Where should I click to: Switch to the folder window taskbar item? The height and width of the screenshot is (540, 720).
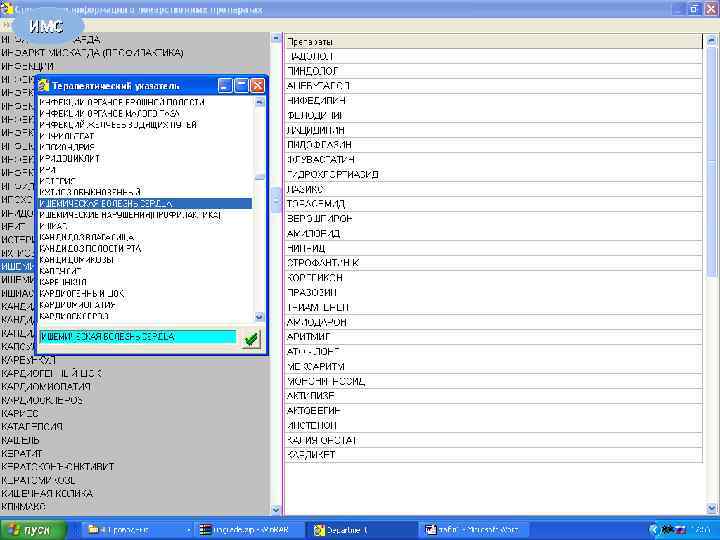click(137, 530)
